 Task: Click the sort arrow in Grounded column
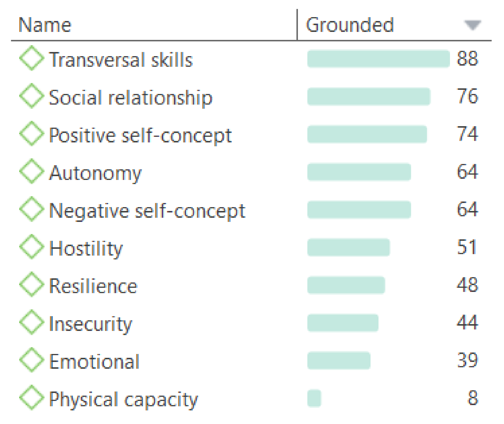(472, 25)
